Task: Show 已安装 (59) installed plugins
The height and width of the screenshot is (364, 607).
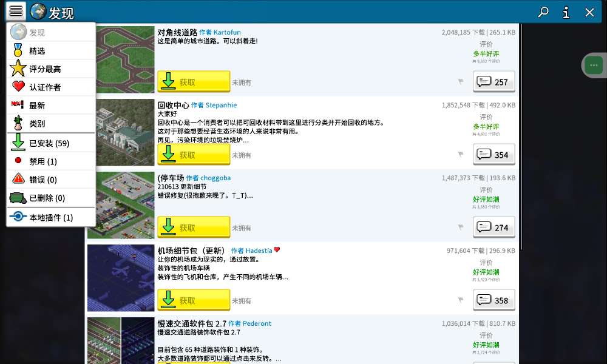Action: (x=51, y=143)
